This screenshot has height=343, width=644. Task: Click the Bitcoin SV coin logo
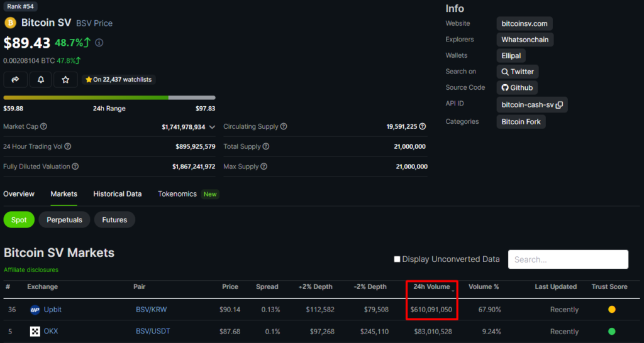coord(10,23)
